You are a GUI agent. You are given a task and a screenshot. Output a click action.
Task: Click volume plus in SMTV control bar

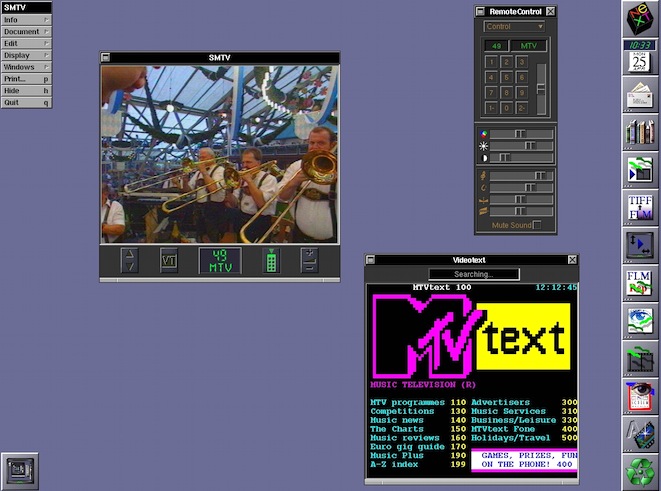tap(309, 254)
